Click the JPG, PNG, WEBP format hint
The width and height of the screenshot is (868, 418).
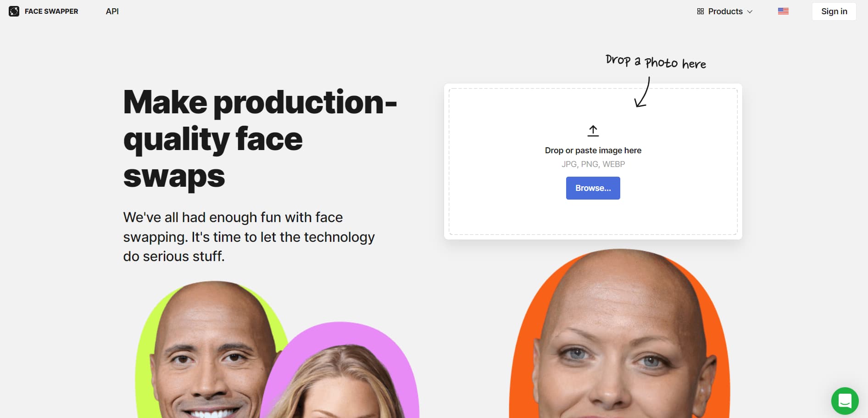tap(593, 164)
